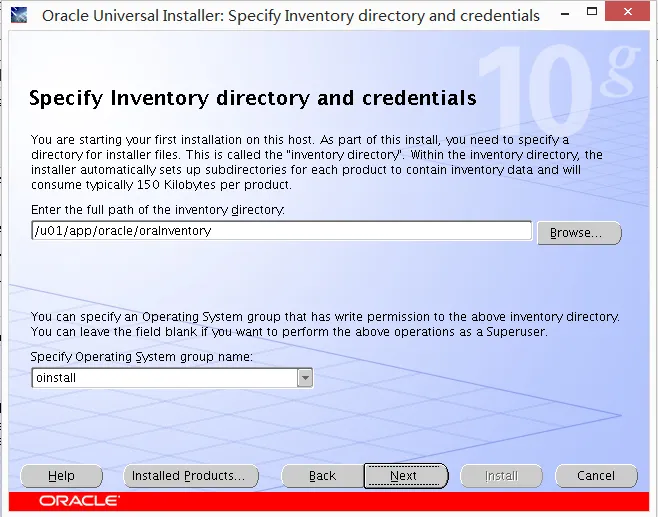
Task: Minimize the installer window
Action: (565, 13)
